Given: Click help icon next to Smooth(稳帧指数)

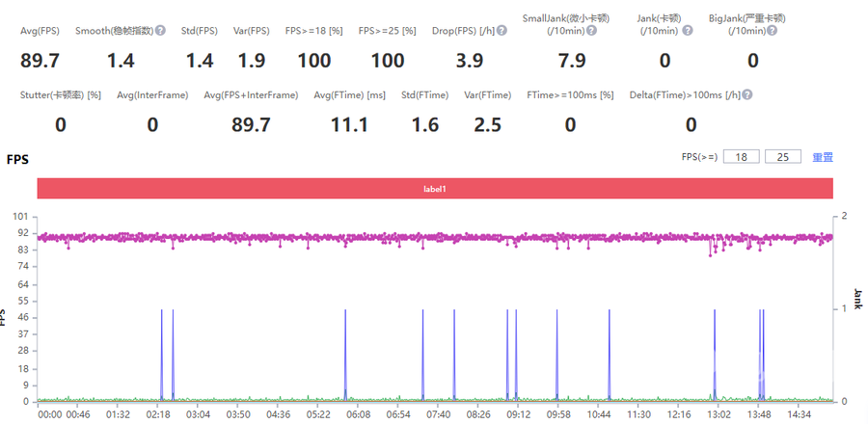Looking at the screenshot, I should 160,31.
